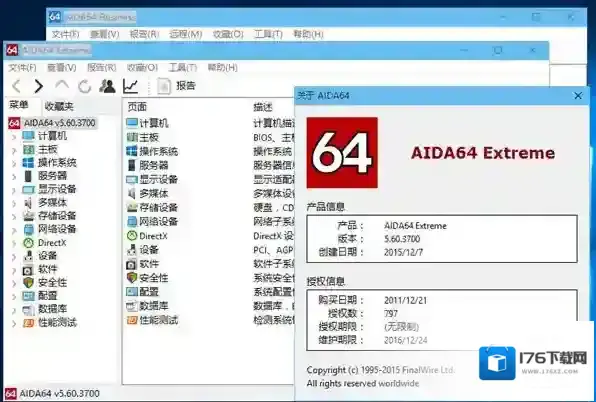Select the 操作系统 Windows icon in the page list

(132, 151)
